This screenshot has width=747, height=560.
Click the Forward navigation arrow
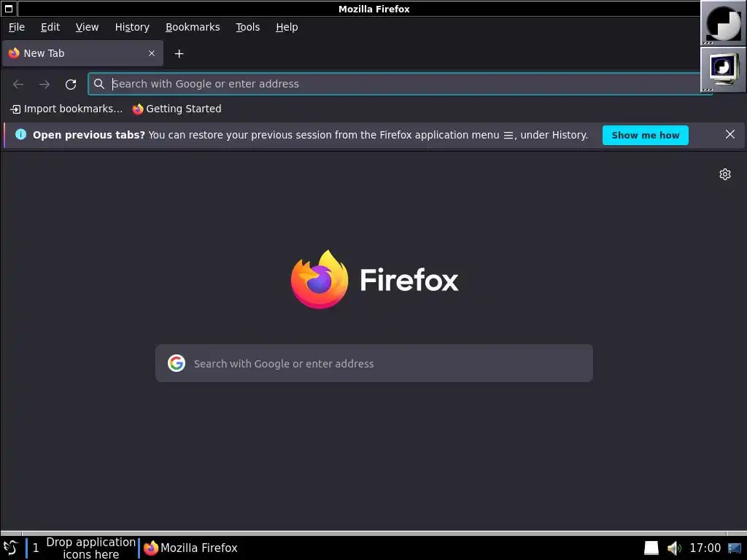[x=44, y=85]
